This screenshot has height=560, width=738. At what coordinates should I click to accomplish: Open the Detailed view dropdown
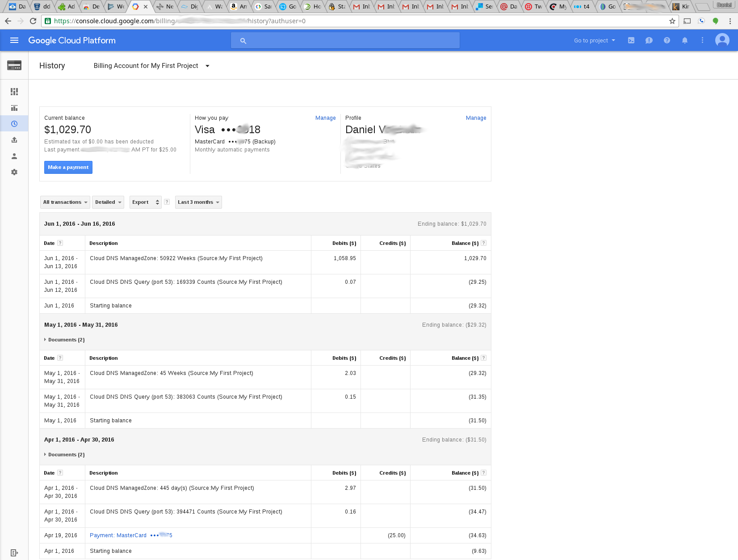coord(108,202)
